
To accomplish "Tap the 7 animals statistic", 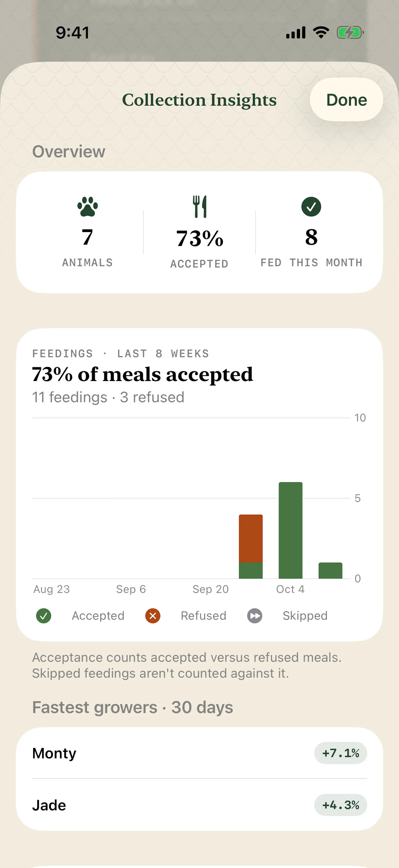I will pyautogui.click(x=88, y=237).
